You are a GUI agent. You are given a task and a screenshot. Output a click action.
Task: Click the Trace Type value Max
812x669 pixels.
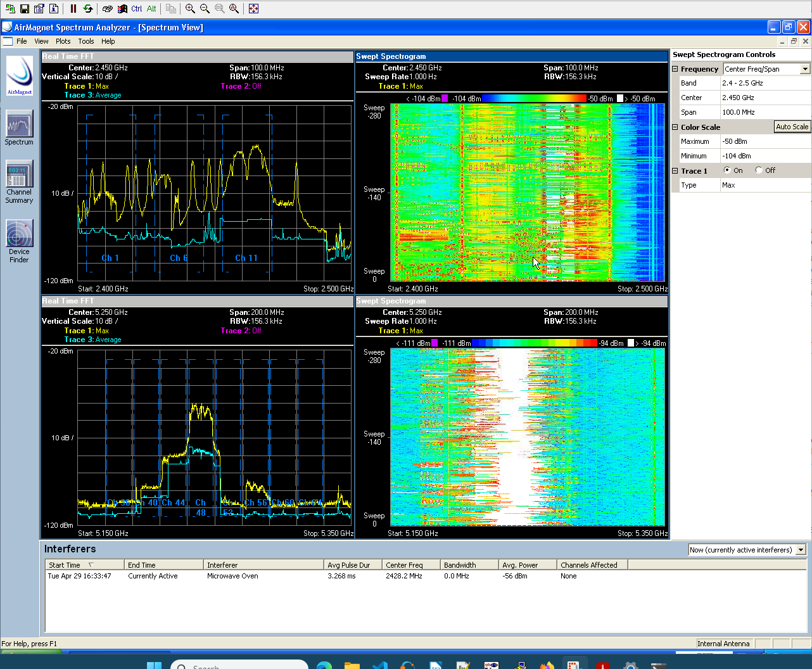click(x=765, y=185)
